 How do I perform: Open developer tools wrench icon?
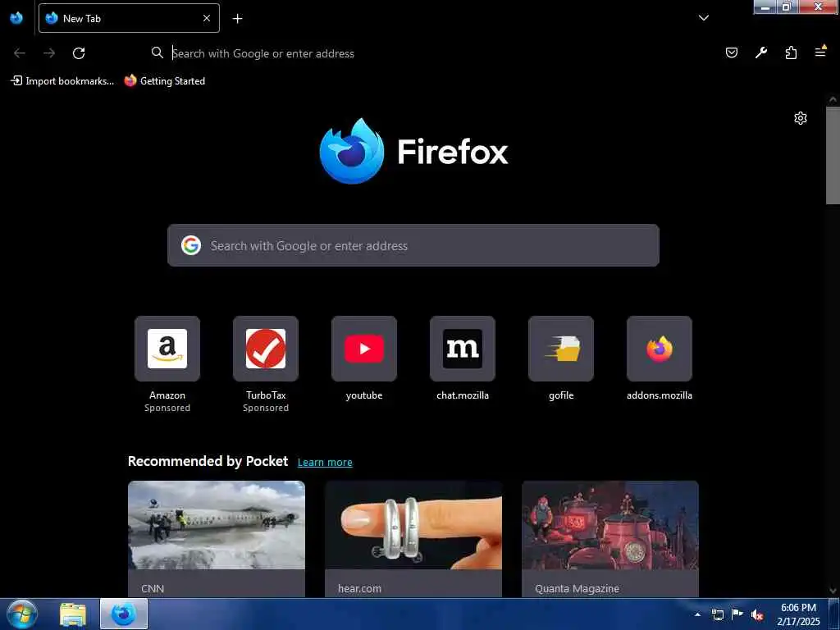[x=761, y=52]
